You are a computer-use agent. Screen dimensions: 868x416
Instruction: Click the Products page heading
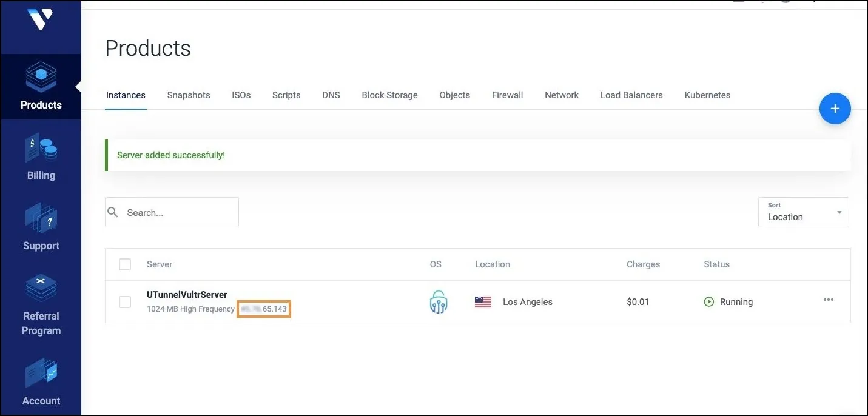pos(148,49)
